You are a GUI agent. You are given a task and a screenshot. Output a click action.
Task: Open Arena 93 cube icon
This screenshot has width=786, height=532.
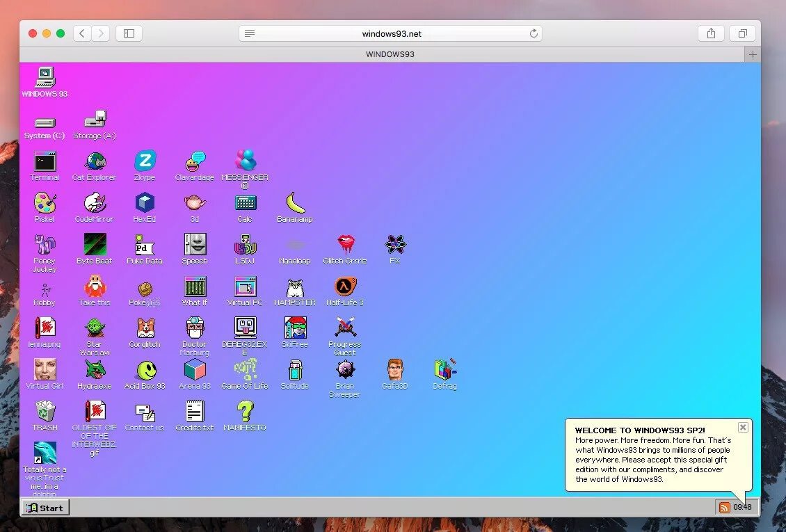click(195, 370)
